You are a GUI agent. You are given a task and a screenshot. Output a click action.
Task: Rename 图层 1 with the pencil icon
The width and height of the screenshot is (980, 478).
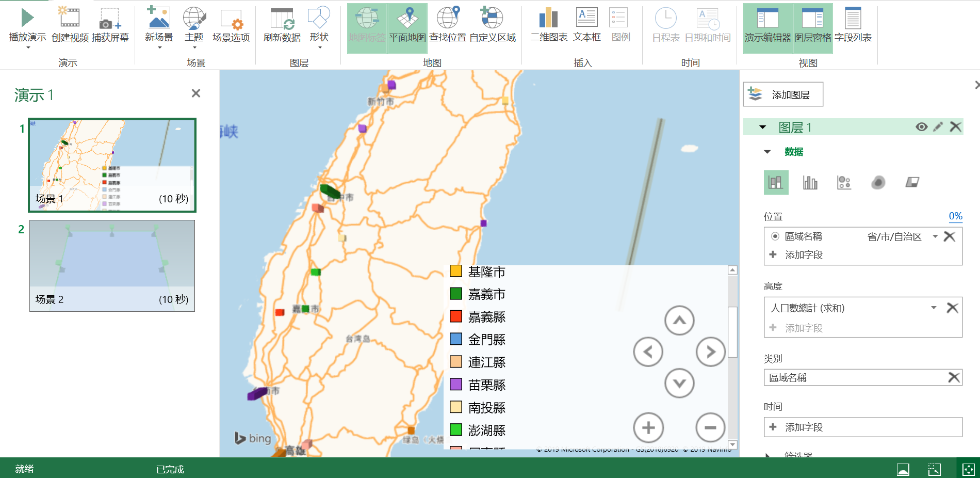pyautogui.click(x=938, y=127)
